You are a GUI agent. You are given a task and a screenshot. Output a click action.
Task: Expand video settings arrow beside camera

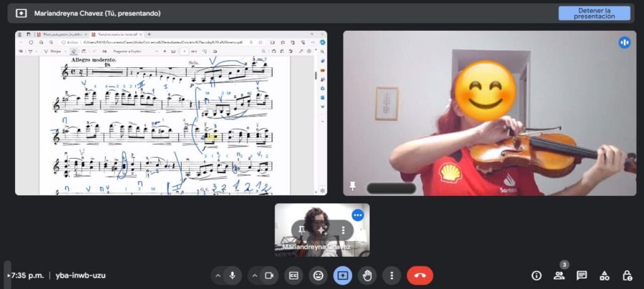(255, 275)
